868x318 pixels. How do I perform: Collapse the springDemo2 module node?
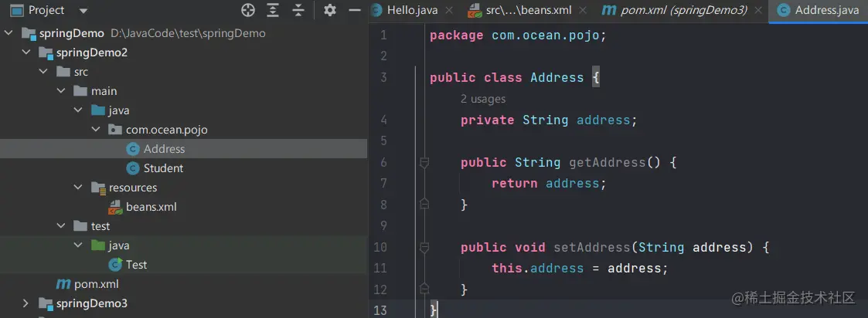coord(26,52)
